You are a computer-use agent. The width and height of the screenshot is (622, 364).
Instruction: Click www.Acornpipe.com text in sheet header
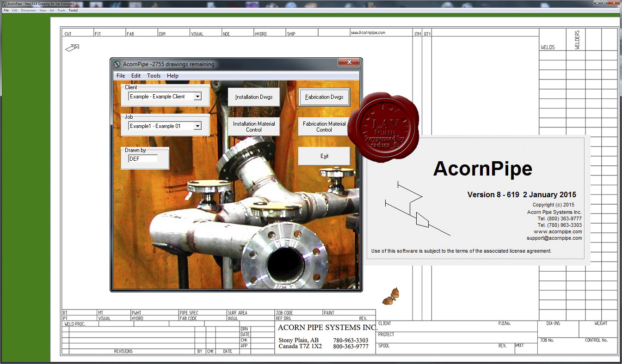[368, 33]
